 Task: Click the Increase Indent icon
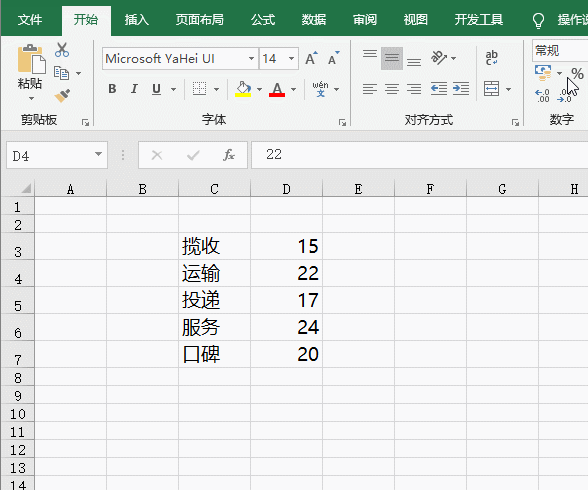(461, 89)
